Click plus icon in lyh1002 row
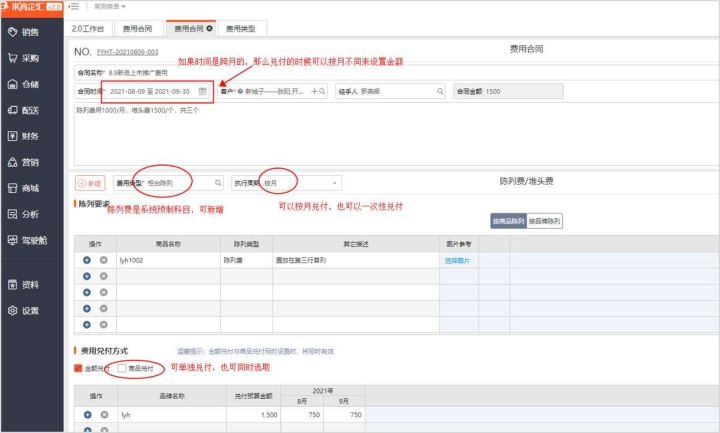 click(87, 260)
